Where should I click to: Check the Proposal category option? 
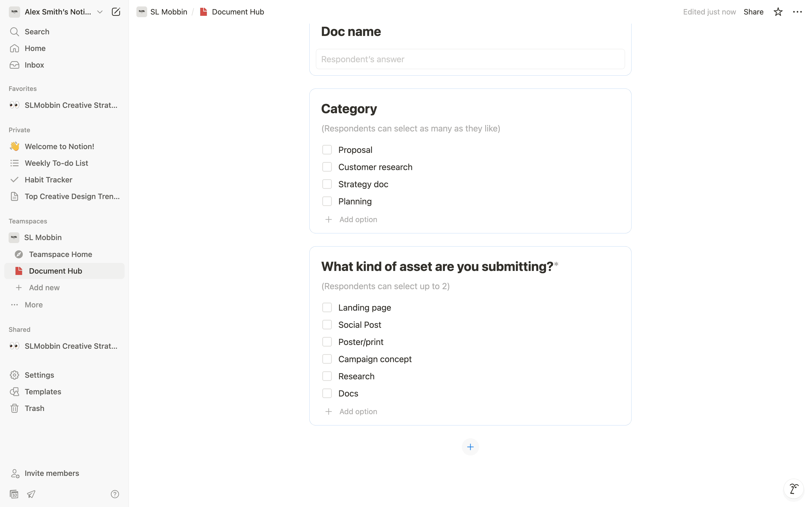pos(327,150)
